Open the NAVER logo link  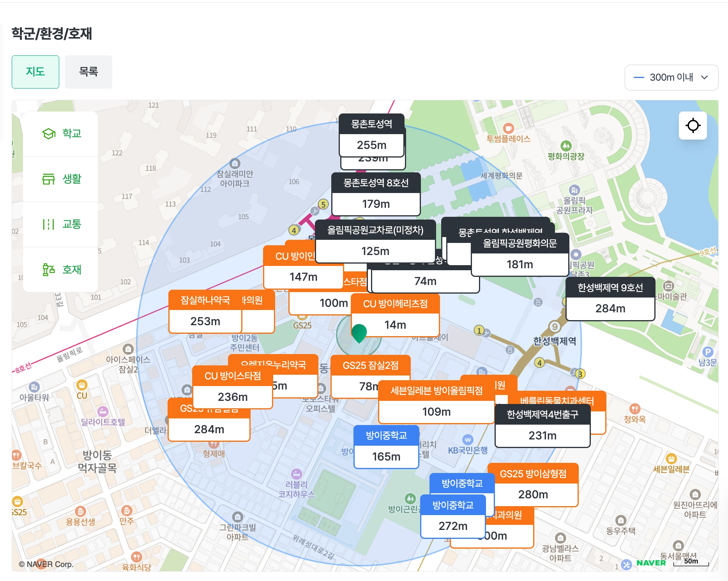pos(651,563)
